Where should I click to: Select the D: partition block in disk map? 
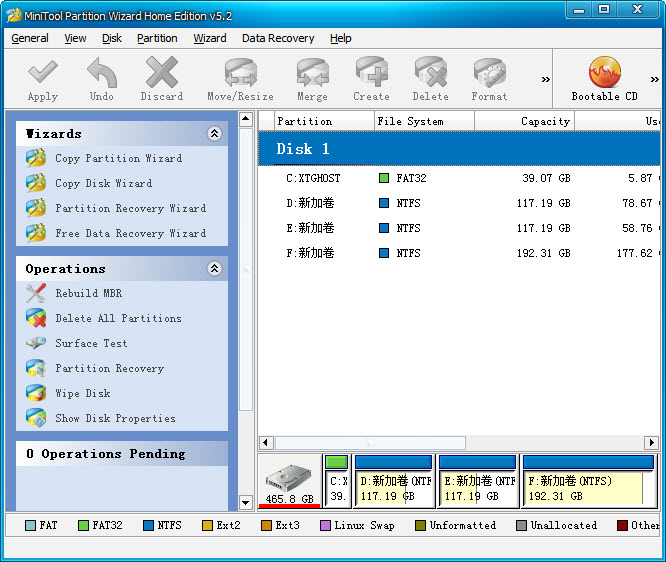coord(394,482)
